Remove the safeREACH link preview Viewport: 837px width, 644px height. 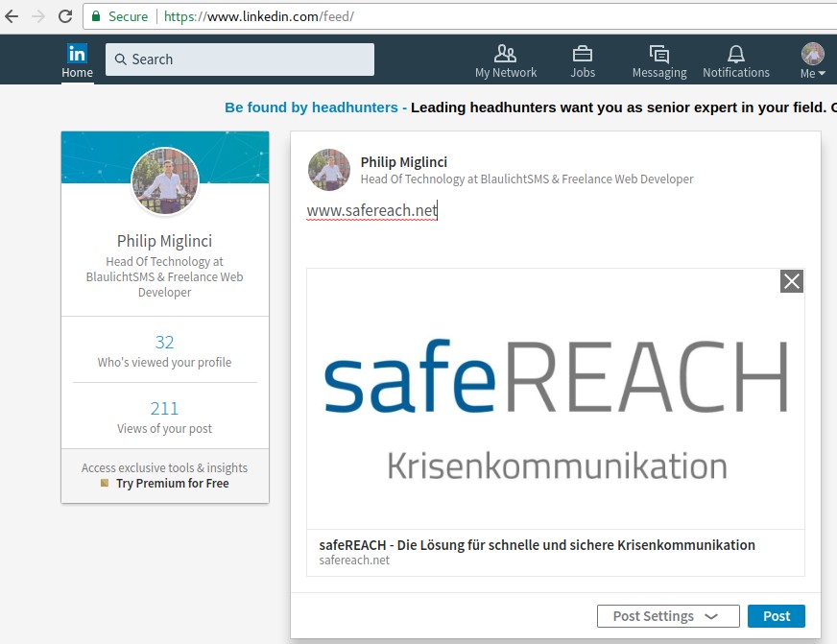point(791,281)
